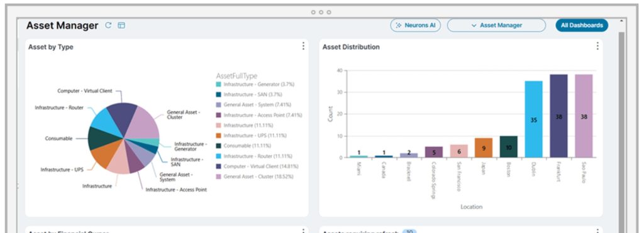Open All Dashboards
This screenshot has width=644, height=233.
point(582,25)
